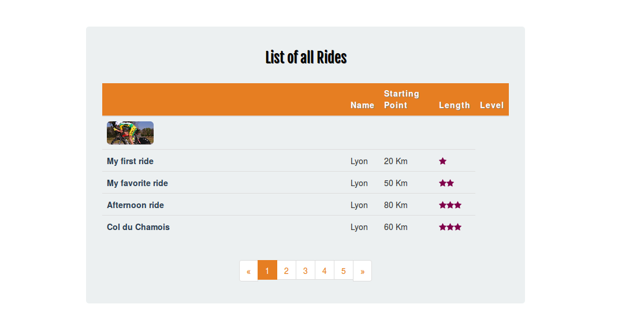This screenshot has height=330, width=644.
Task: Click the "Length" column header
Action: [454, 105]
